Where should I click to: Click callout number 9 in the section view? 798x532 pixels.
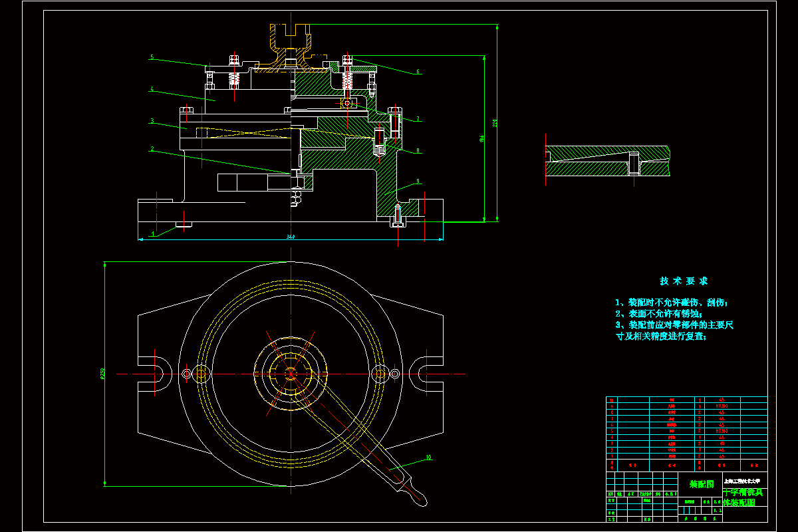[x=418, y=181]
